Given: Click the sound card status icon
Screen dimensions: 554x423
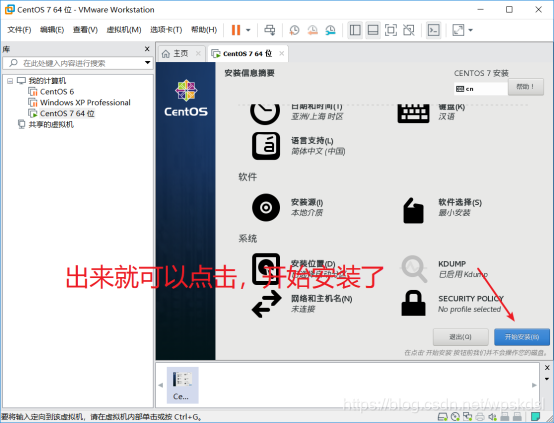Looking at the screenshot, I should coord(492,417).
